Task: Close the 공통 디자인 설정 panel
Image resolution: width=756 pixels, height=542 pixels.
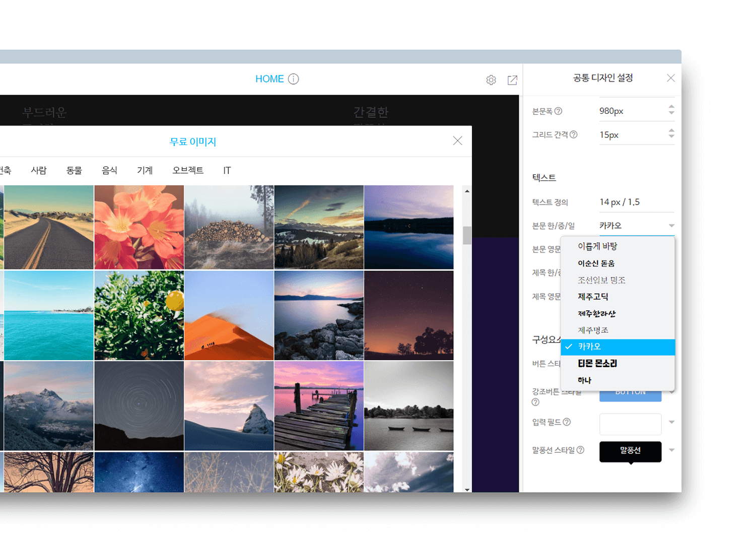Action: click(671, 78)
